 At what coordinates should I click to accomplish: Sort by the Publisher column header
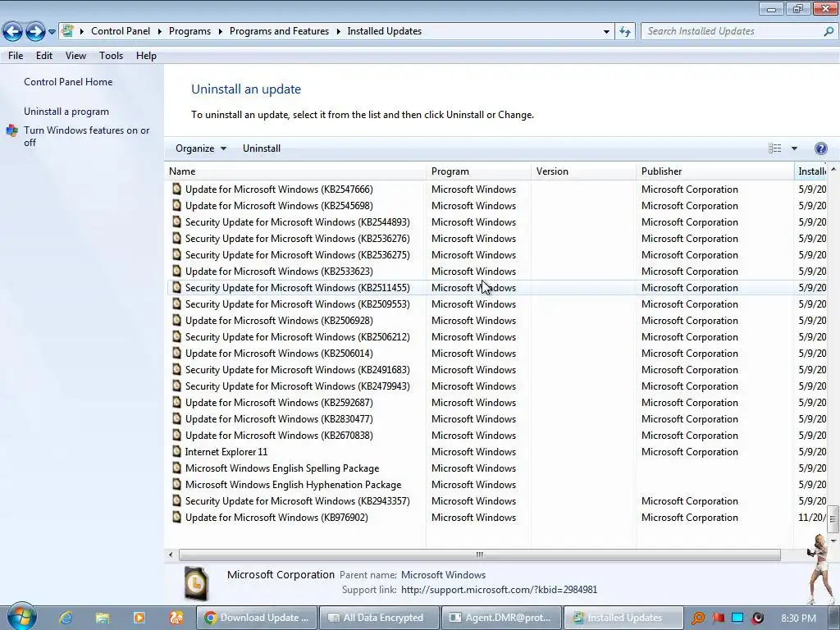715,171
